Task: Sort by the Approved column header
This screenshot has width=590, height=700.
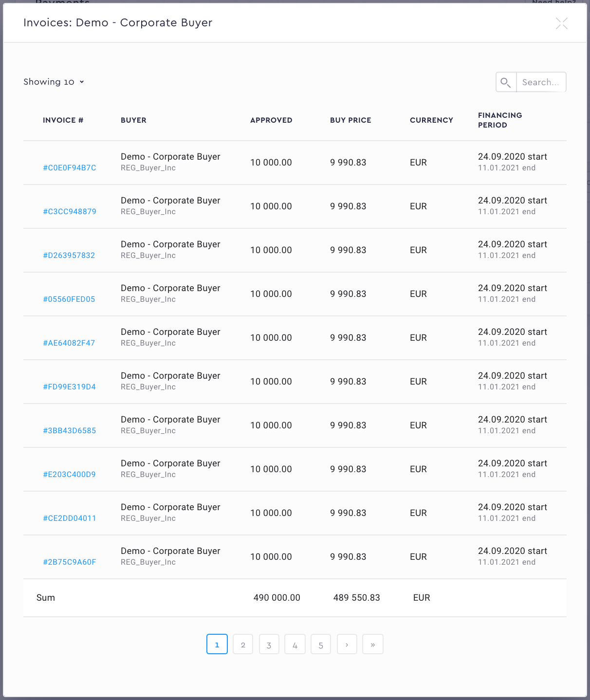Action: tap(271, 120)
